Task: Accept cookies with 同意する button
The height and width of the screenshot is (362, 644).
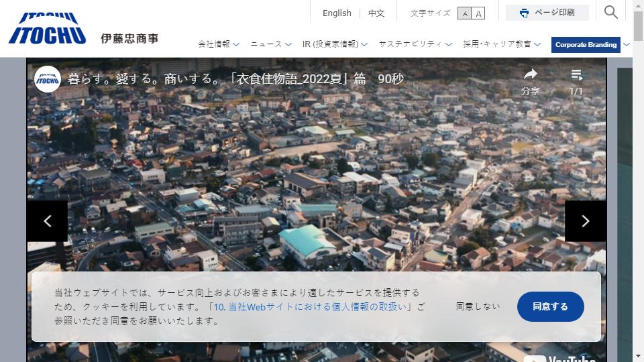Action: tap(550, 306)
